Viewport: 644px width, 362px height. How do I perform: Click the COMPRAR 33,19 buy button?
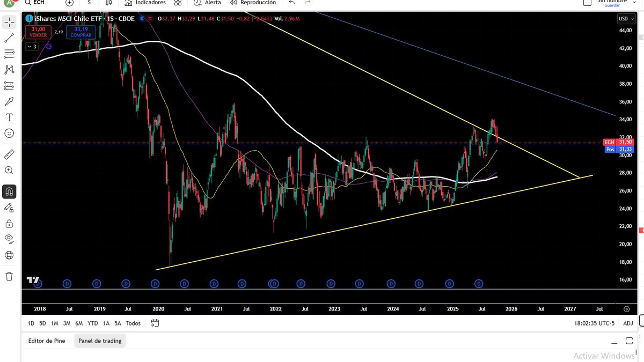tap(81, 32)
